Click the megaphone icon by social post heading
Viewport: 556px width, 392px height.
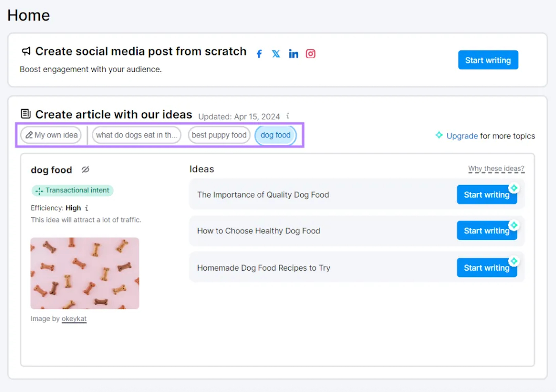(26, 51)
